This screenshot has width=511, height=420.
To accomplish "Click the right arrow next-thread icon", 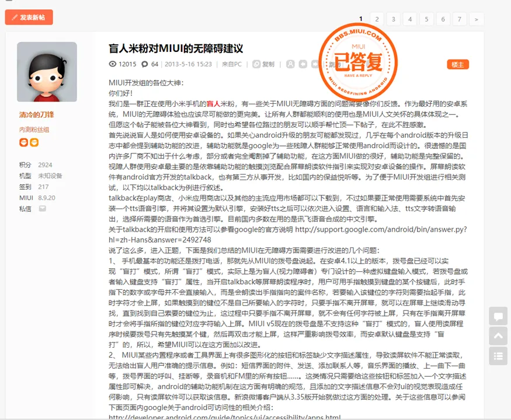I will point(315,64).
